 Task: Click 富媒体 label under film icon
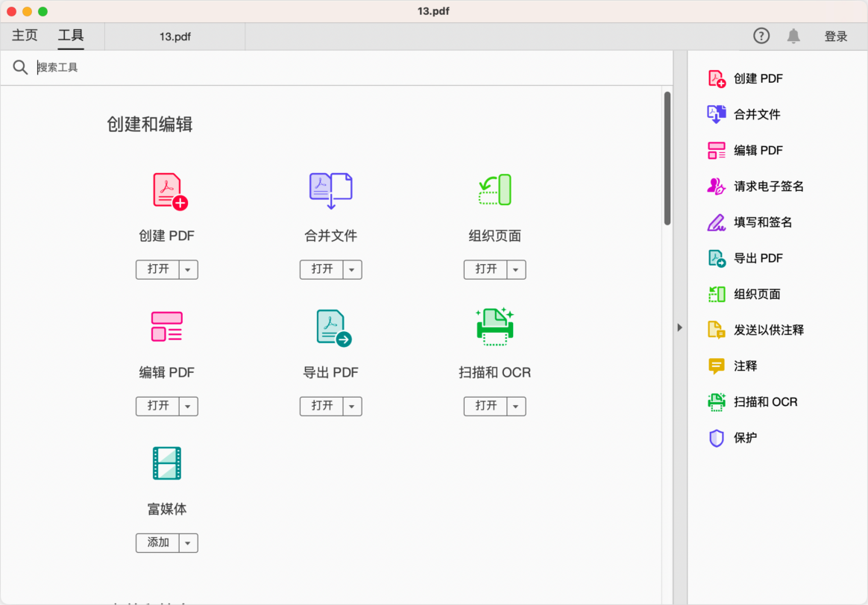coord(166,510)
